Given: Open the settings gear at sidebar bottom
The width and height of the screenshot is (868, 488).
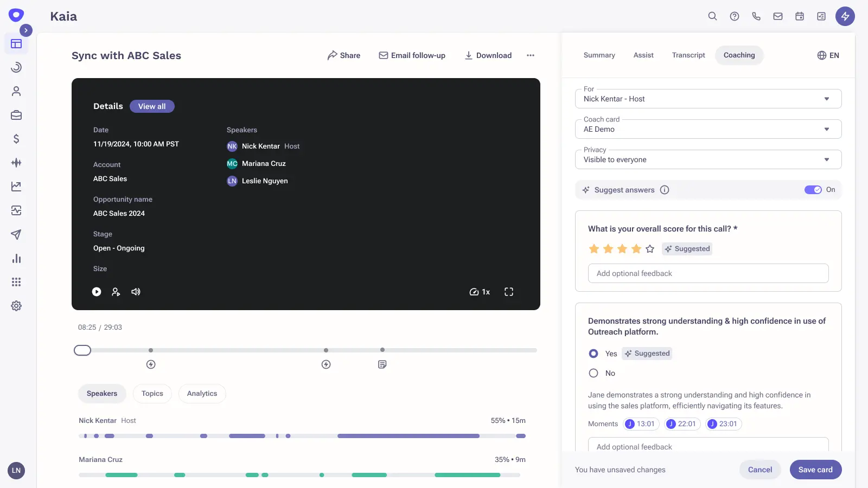Looking at the screenshot, I should point(16,305).
